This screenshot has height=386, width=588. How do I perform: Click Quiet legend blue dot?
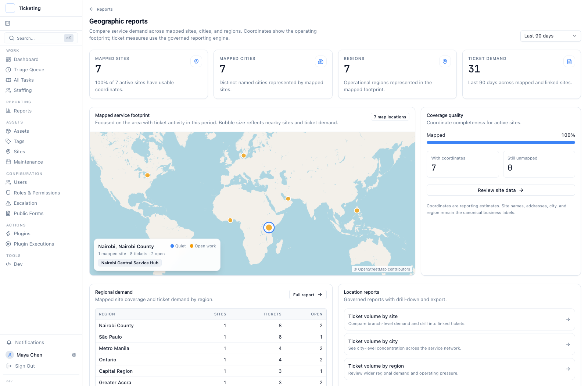[x=172, y=246]
